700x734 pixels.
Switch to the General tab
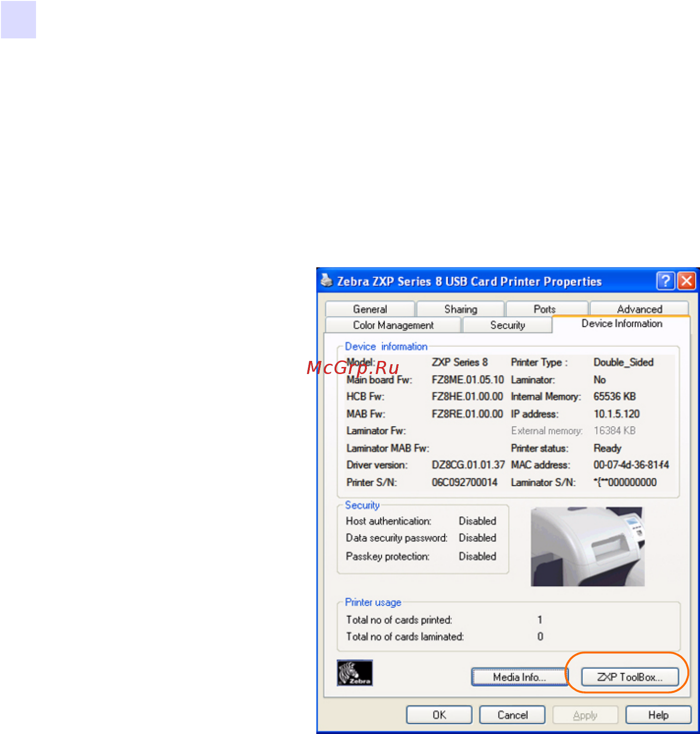tap(370, 309)
